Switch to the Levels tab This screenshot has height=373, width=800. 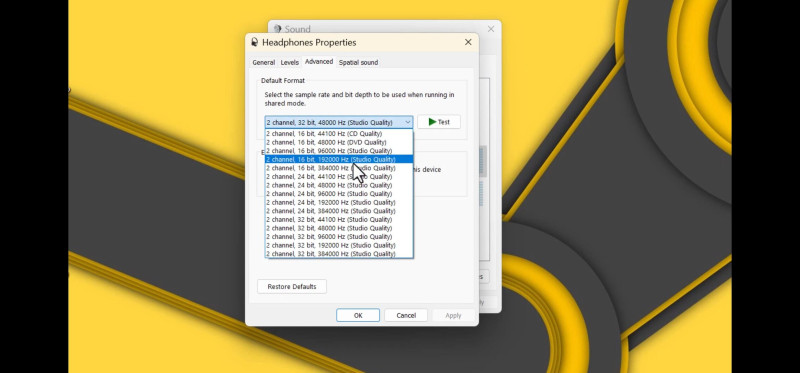[x=290, y=62]
